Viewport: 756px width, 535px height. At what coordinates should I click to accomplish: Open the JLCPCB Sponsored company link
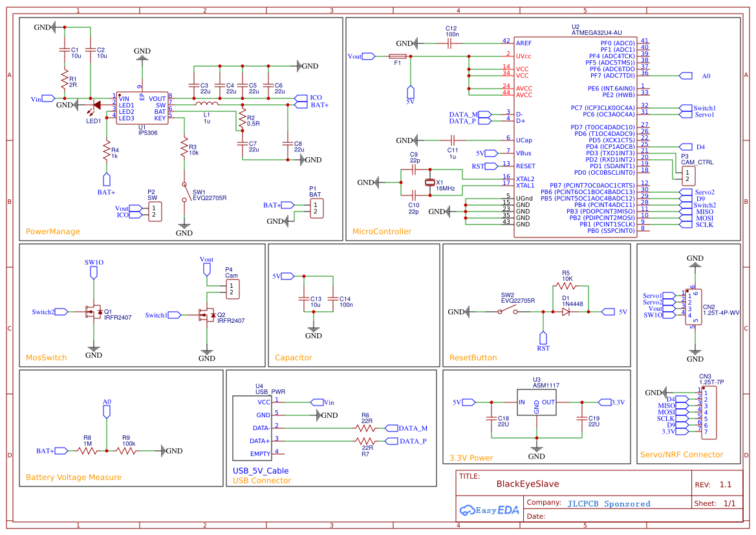pos(609,503)
